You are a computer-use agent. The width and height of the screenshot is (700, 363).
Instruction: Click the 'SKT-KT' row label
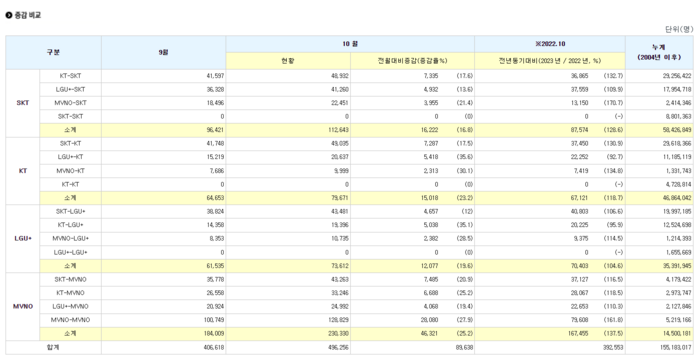pyautogui.click(x=71, y=144)
